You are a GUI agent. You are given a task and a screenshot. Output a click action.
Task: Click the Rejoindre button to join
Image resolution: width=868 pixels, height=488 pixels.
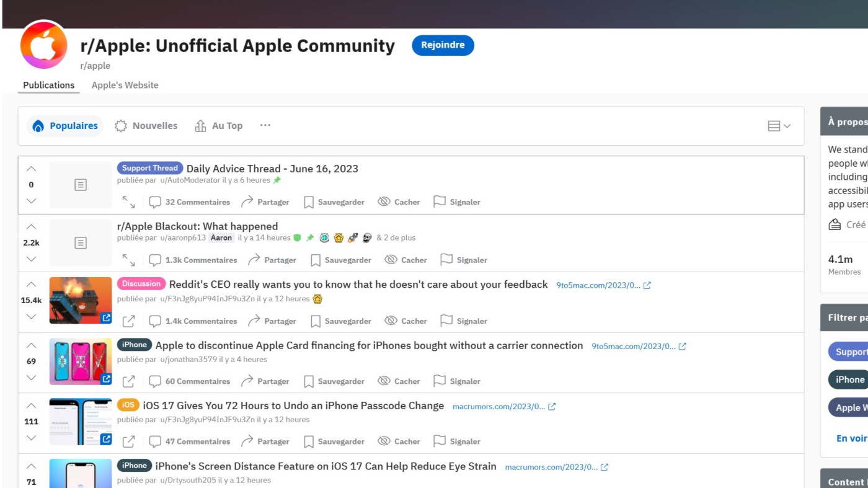tap(443, 45)
